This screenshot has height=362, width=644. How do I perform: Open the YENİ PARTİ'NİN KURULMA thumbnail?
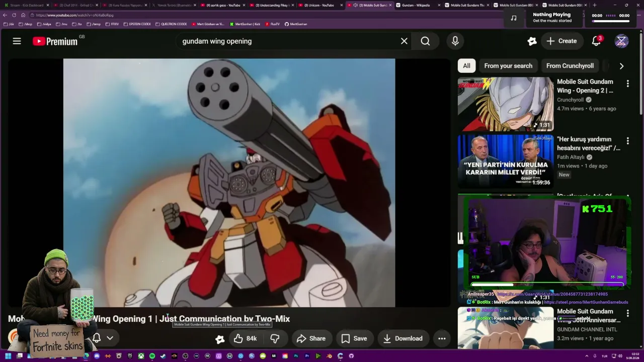click(506, 161)
